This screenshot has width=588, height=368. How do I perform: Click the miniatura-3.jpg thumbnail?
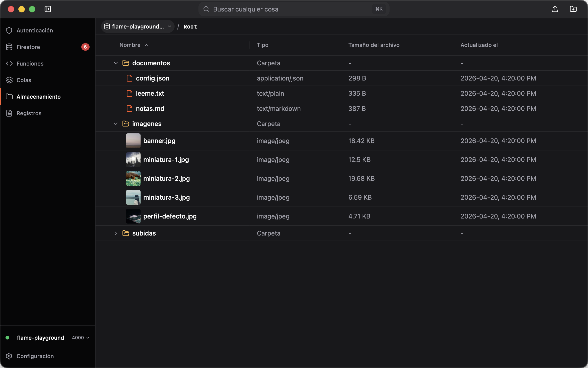[133, 197]
